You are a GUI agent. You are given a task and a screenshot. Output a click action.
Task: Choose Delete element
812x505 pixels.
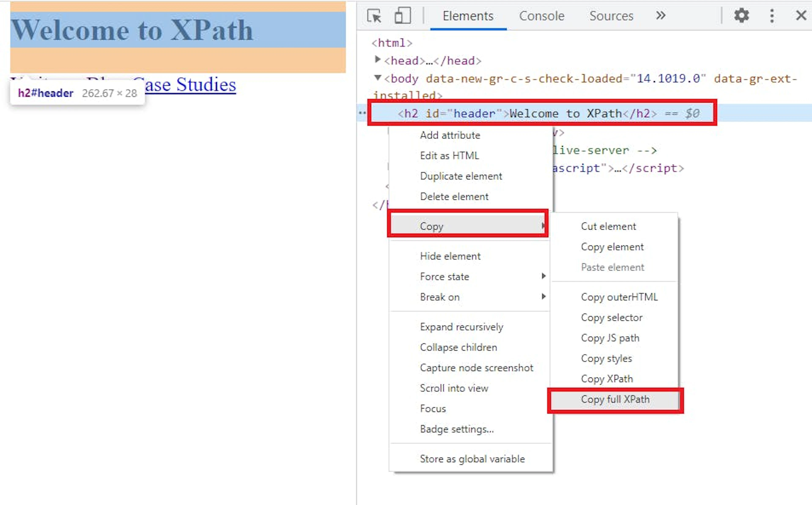tap(454, 196)
